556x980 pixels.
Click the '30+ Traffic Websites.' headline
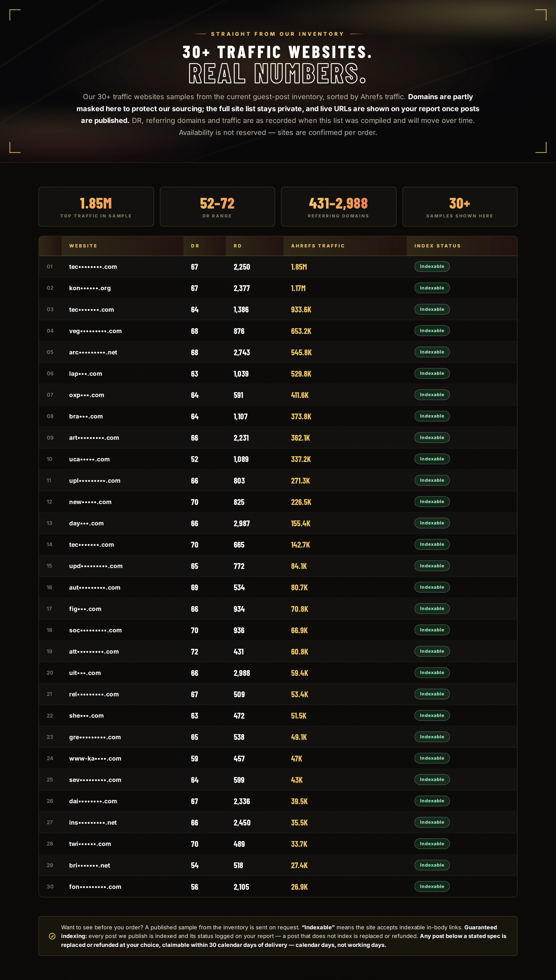click(278, 52)
